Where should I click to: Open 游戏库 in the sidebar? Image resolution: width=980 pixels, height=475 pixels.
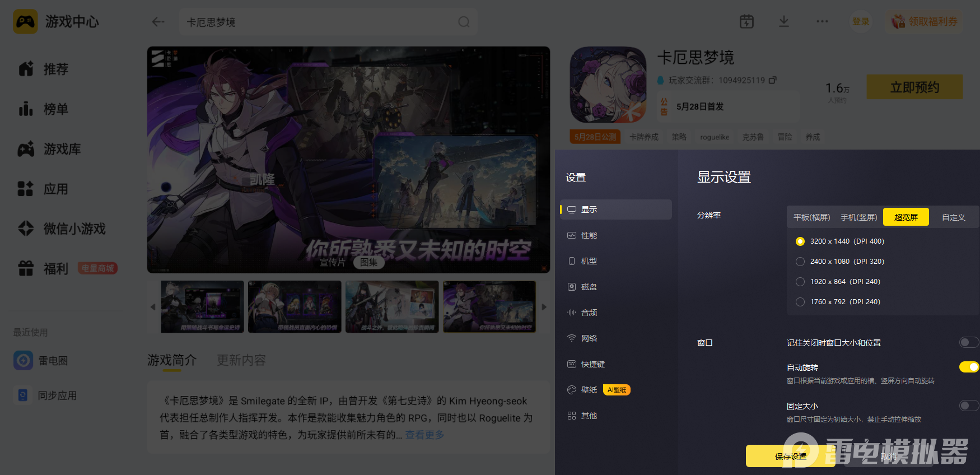pyautogui.click(x=49, y=149)
